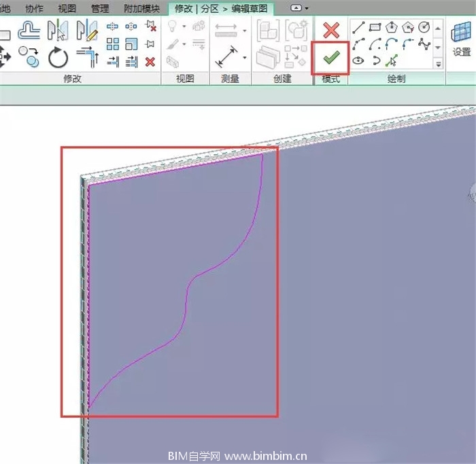Select the Split Element tool
This screenshot has width=476, height=464.
[112, 26]
